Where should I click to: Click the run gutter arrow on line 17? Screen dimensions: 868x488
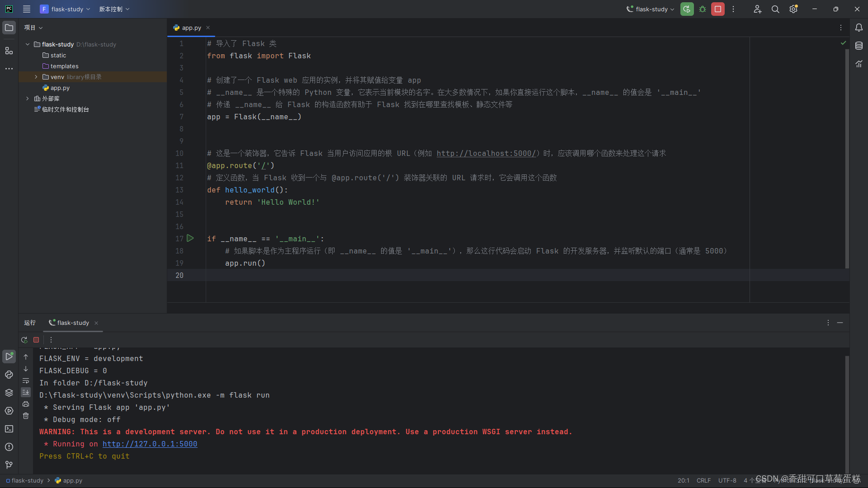click(190, 238)
